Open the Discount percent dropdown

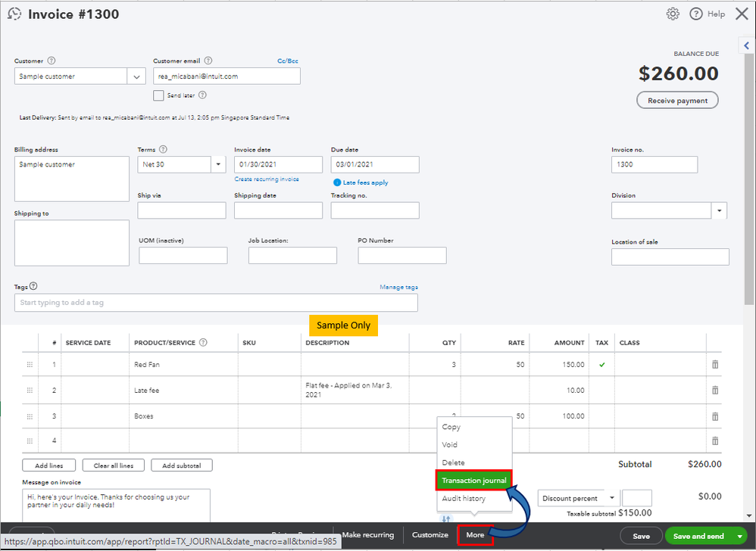(x=612, y=498)
